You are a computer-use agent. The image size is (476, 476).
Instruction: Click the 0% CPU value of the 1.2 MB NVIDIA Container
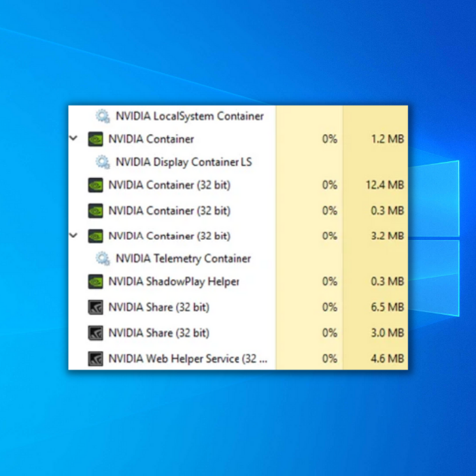pyautogui.click(x=330, y=139)
